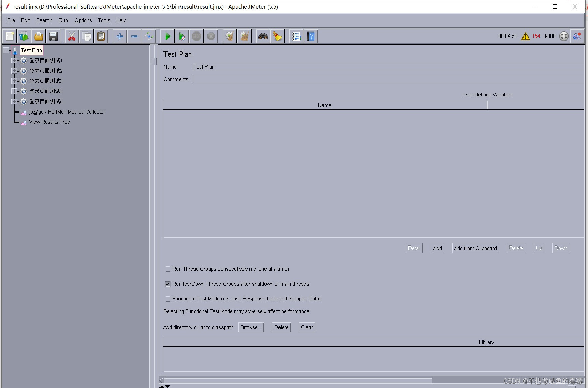The width and height of the screenshot is (588, 388).
Task: Open the Options menu
Action: 83,20
